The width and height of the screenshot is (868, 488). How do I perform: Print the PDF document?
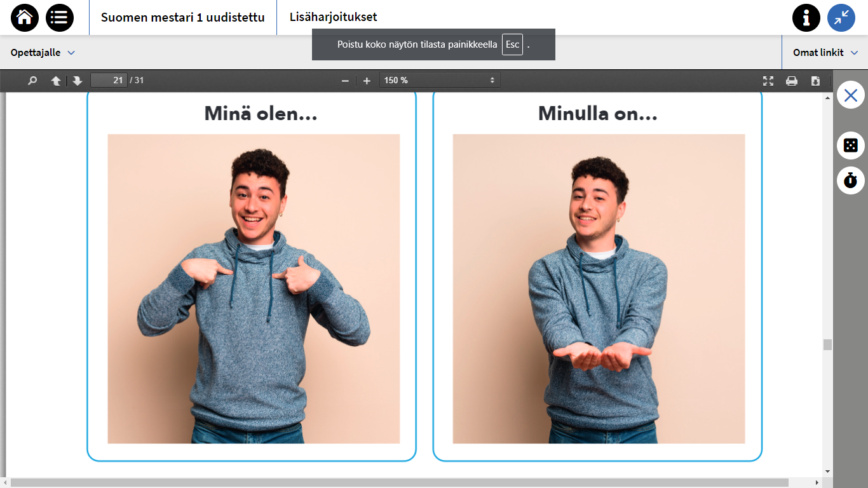[792, 81]
